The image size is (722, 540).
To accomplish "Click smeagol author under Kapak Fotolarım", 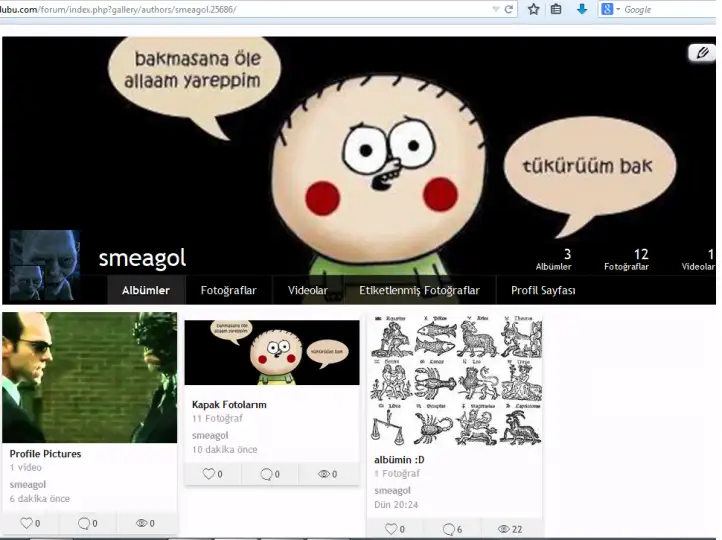I will pos(210,435).
